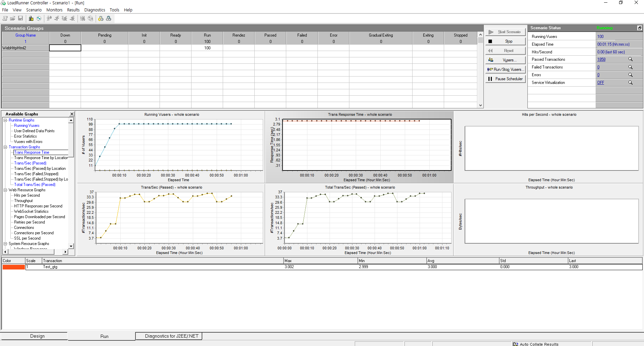Click the Stop Vusers toolbar icon

coord(72,18)
